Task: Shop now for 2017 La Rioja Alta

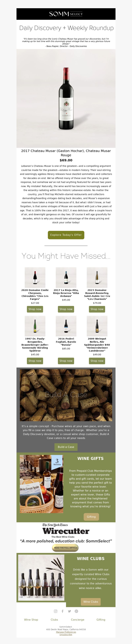Action: tap(66, 309)
